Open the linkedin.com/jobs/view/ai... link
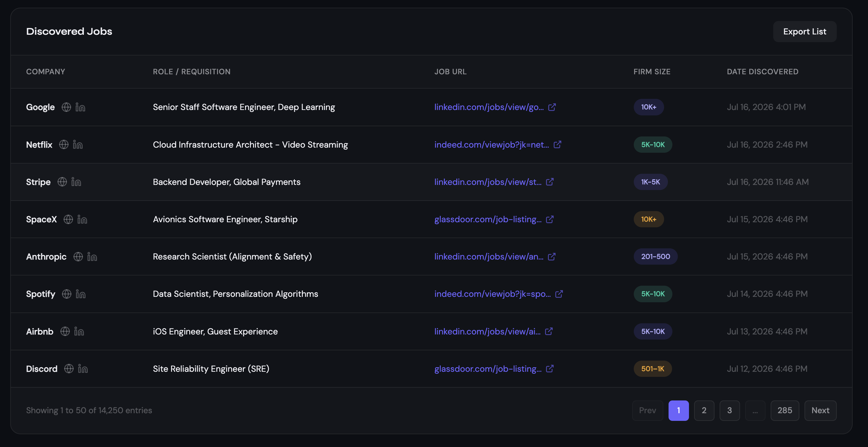Image resolution: width=868 pixels, height=447 pixels. click(x=488, y=331)
